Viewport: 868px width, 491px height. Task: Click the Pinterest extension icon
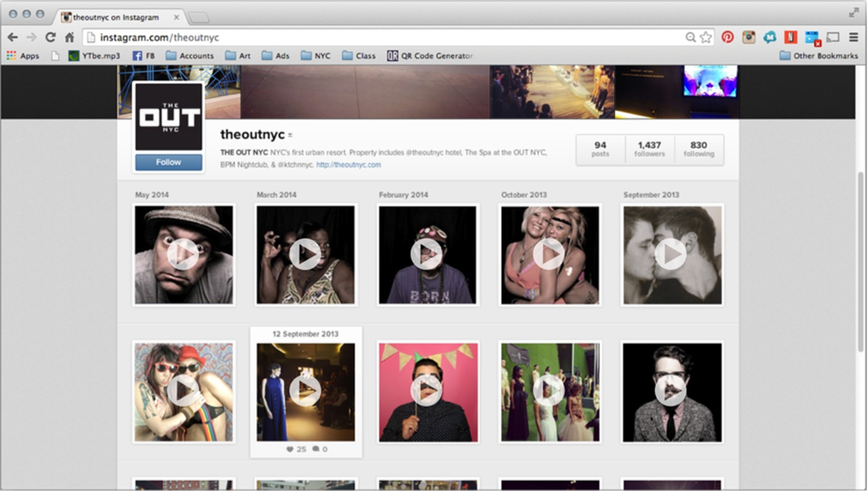click(727, 37)
